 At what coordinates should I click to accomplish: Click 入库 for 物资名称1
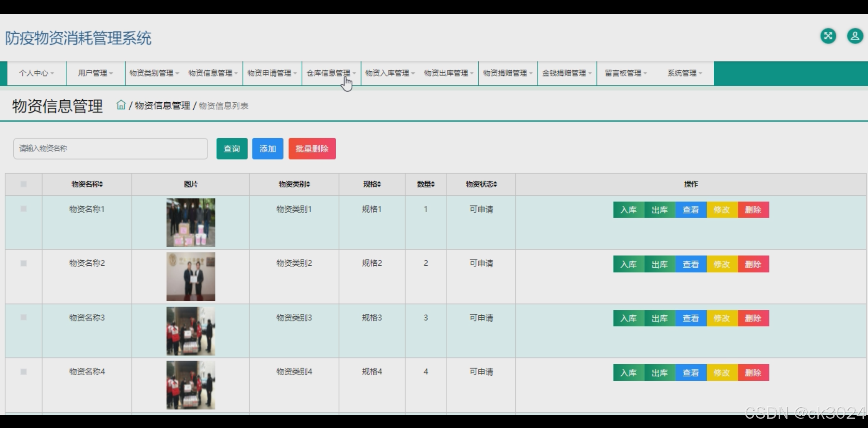[x=628, y=210]
